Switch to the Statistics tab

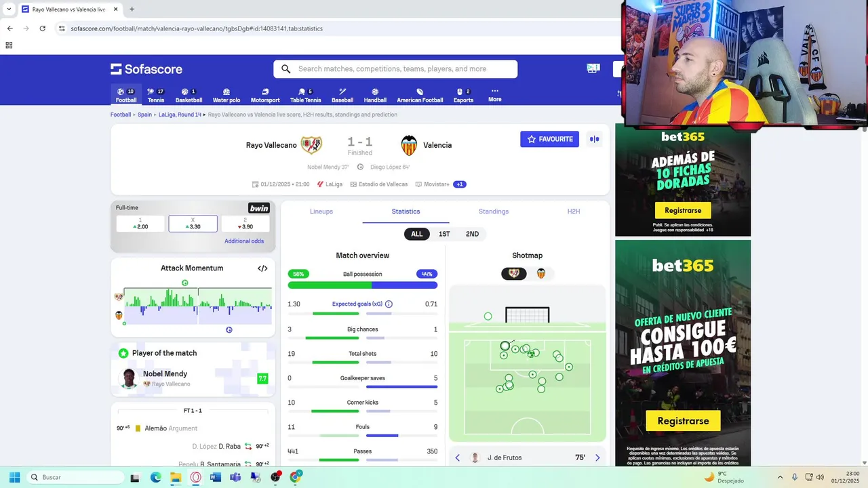pyautogui.click(x=406, y=211)
